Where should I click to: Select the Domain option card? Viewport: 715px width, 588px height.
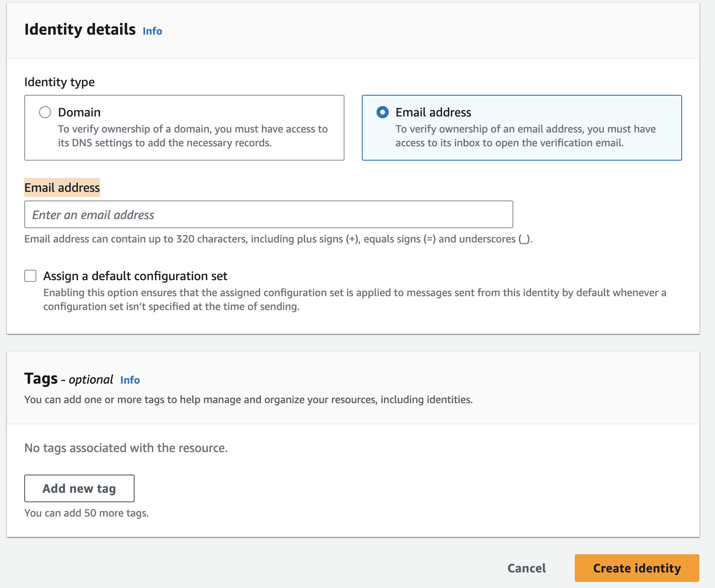184,127
